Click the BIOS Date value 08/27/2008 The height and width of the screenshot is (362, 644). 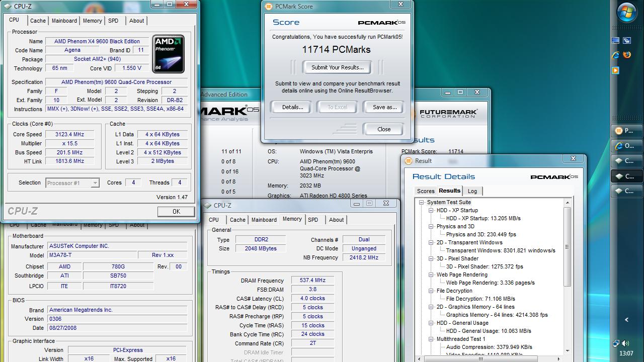click(117, 328)
